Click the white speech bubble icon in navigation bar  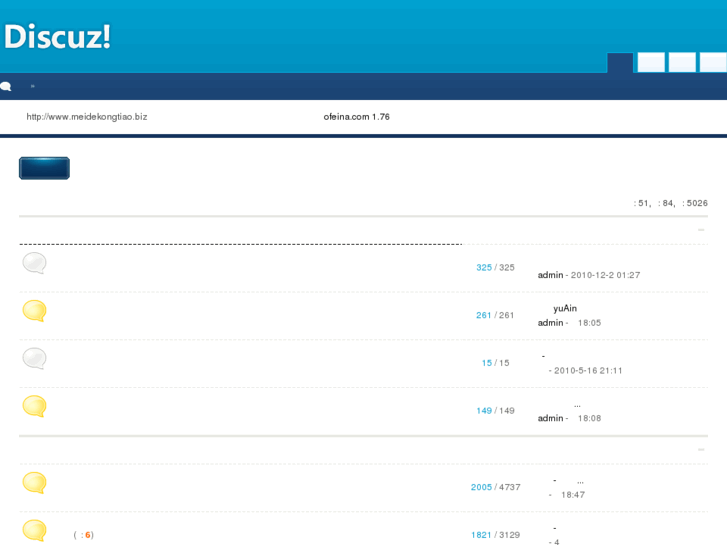click(x=6, y=86)
